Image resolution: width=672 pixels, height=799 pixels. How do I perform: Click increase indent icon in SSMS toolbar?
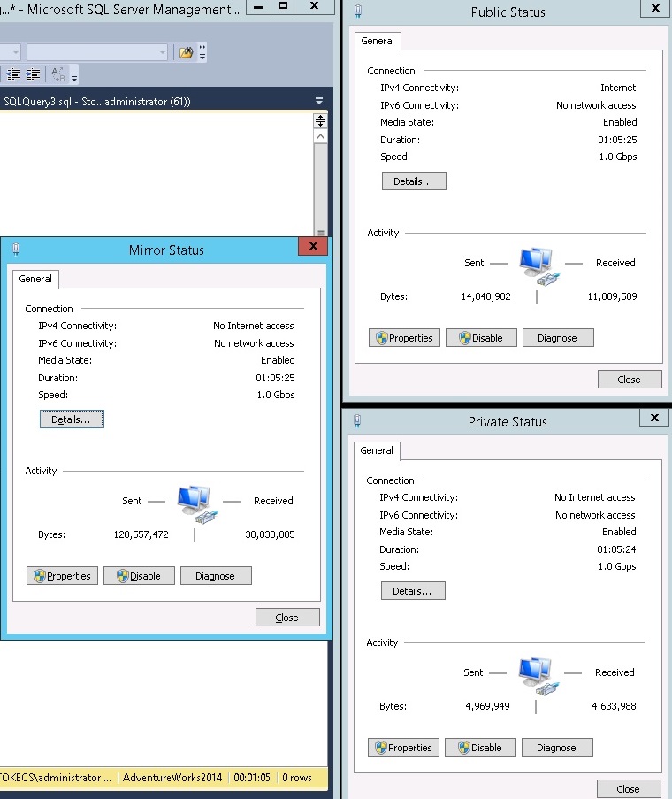point(33,75)
